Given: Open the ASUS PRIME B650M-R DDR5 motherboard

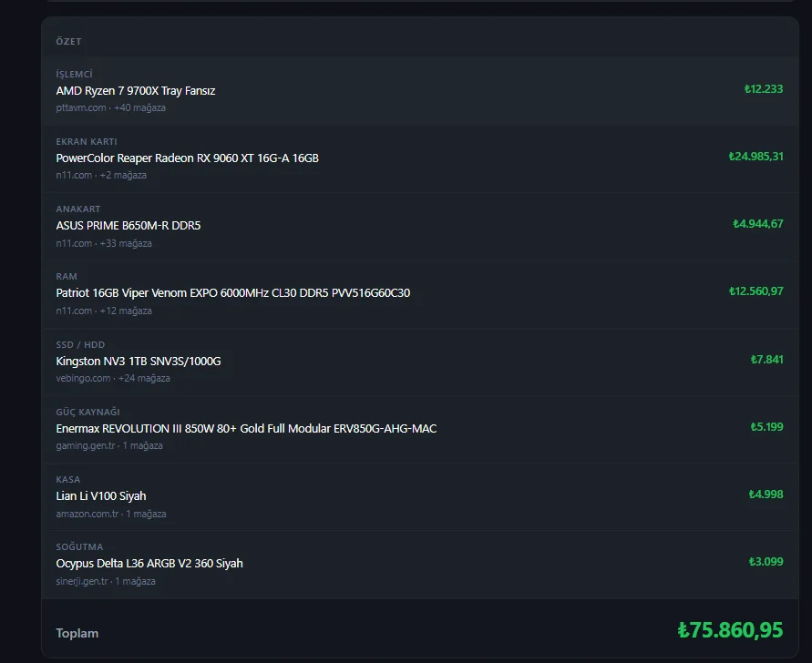Looking at the screenshot, I should coord(128,226).
